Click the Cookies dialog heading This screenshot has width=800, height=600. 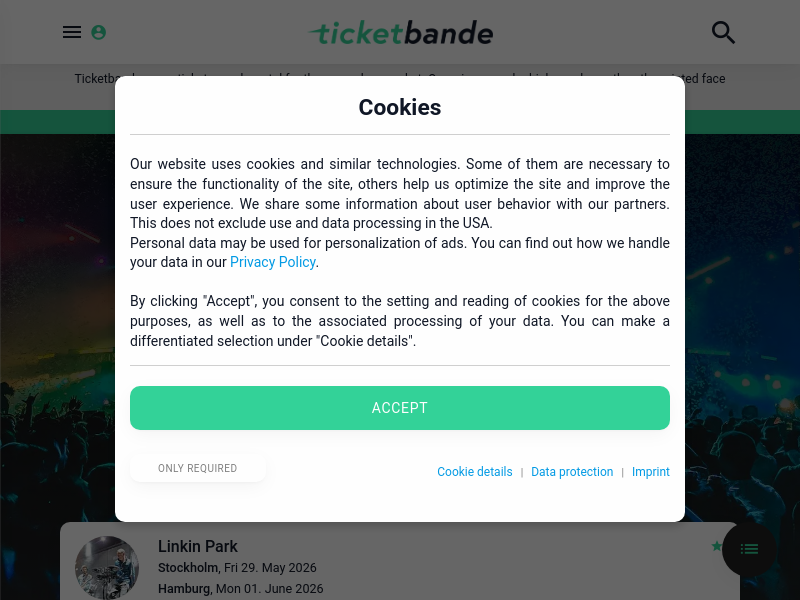[x=400, y=107]
